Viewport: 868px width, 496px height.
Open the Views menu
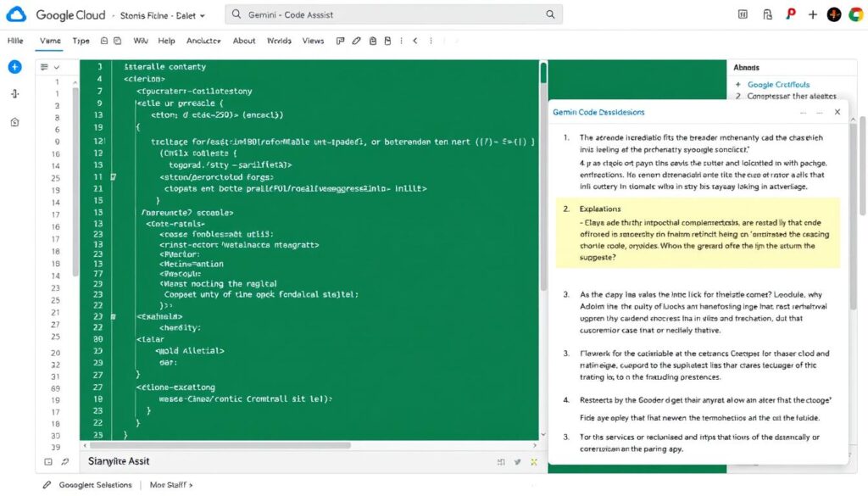coord(313,41)
